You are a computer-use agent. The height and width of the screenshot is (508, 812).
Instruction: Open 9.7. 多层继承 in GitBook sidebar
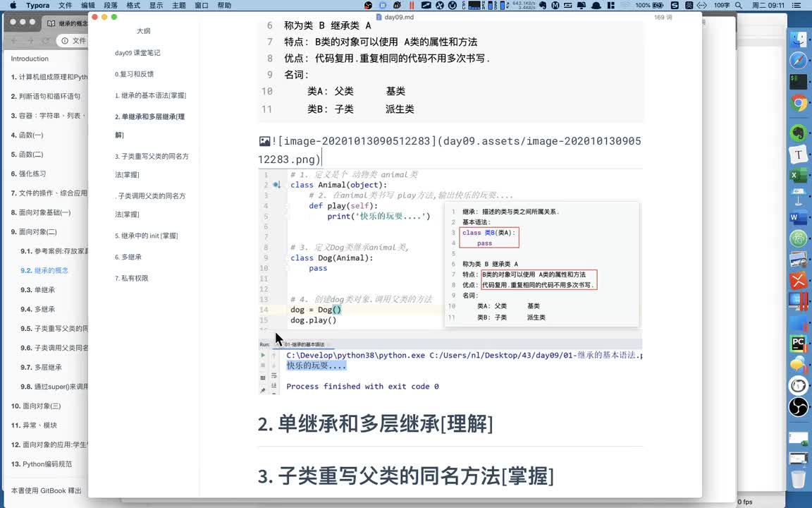click(x=41, y=368)
